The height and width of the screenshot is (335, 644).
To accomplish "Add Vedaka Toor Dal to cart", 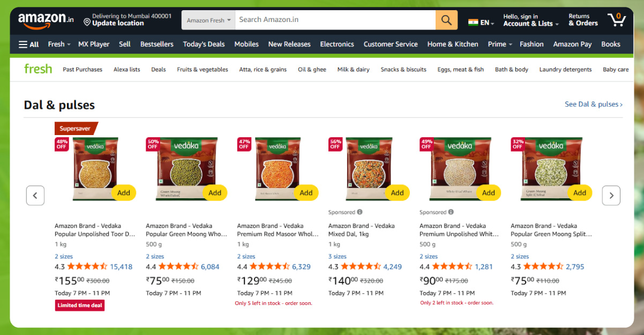I will (x=124, y=193).
